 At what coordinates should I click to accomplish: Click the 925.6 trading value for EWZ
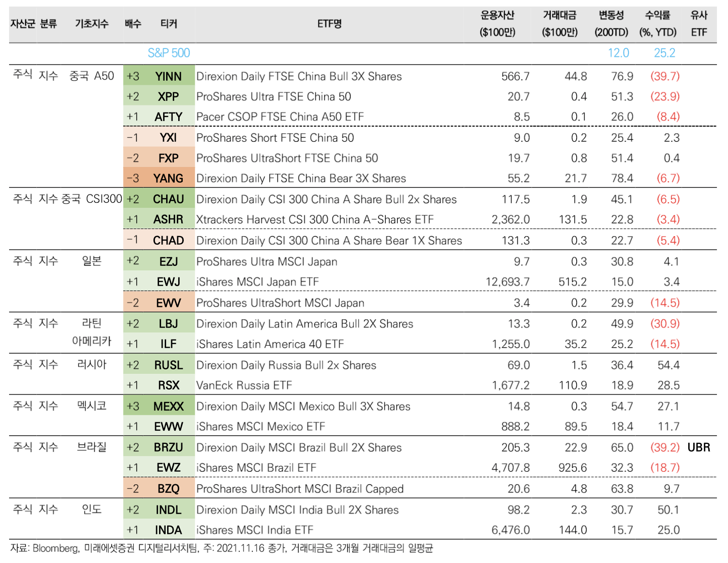[x=573, y=468]
